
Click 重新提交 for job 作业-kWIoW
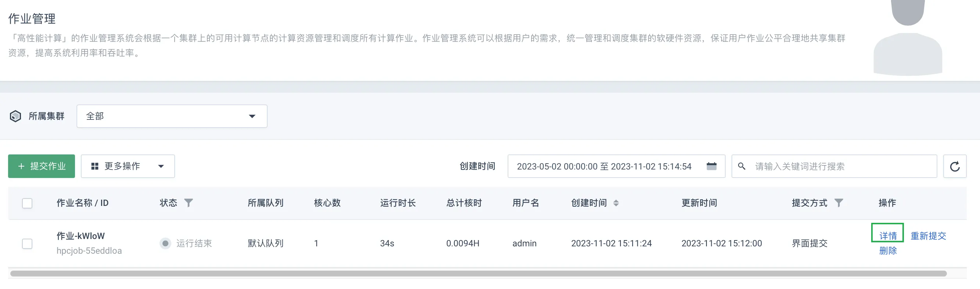928,236
